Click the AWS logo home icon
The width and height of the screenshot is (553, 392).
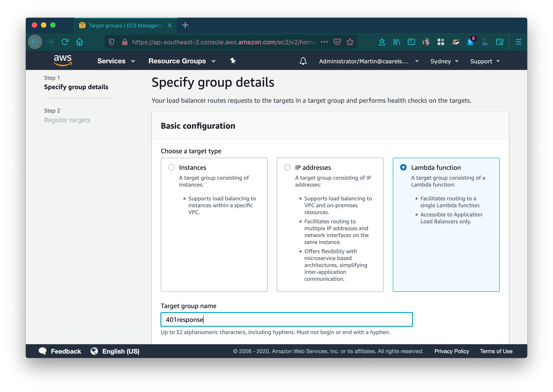click(x=63, y=60)
